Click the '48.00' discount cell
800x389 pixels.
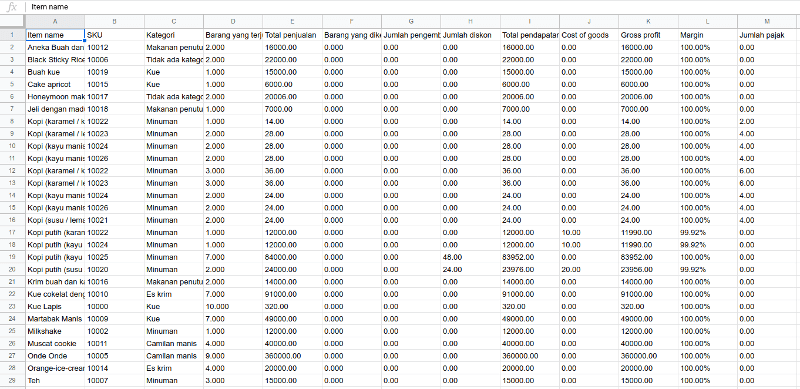tap(470, 257)
